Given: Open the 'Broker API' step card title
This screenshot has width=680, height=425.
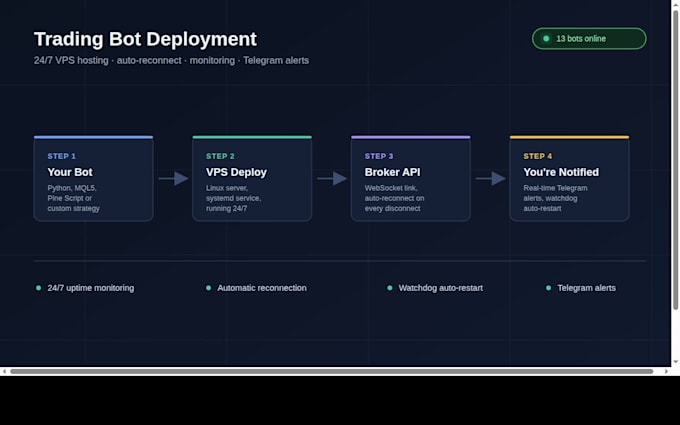Looking at the screenshot, I should click(x=392, y=172).
